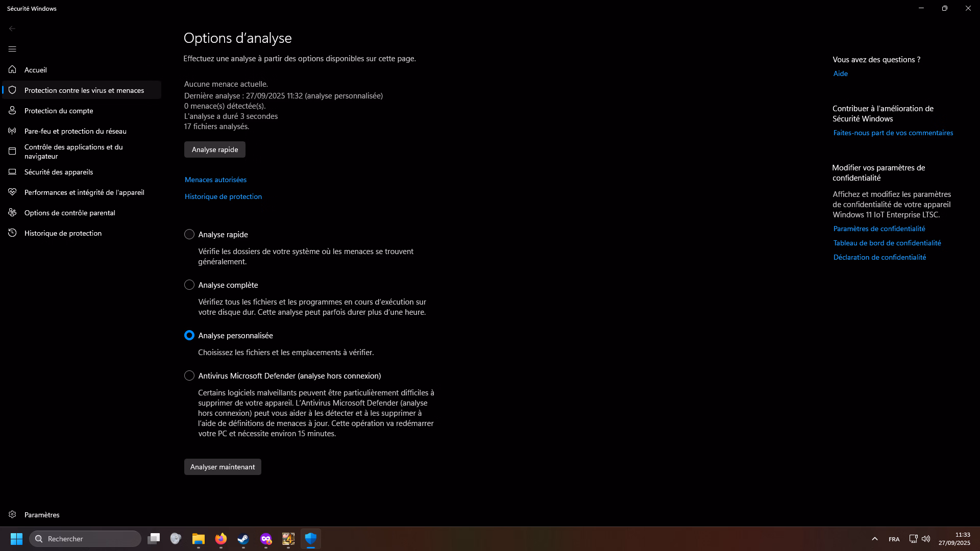Click the device performance heart icon
Screen dimensions: 980x551
(x=12, y=192)
